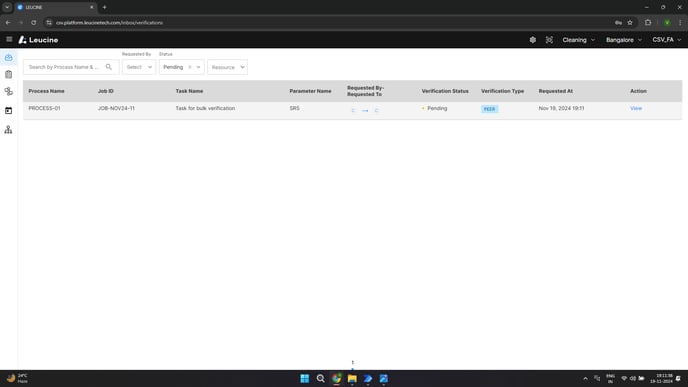Click View for JOB-NOV24-11 row
Screen dimensions: 688x387
[x=636, y=108]
